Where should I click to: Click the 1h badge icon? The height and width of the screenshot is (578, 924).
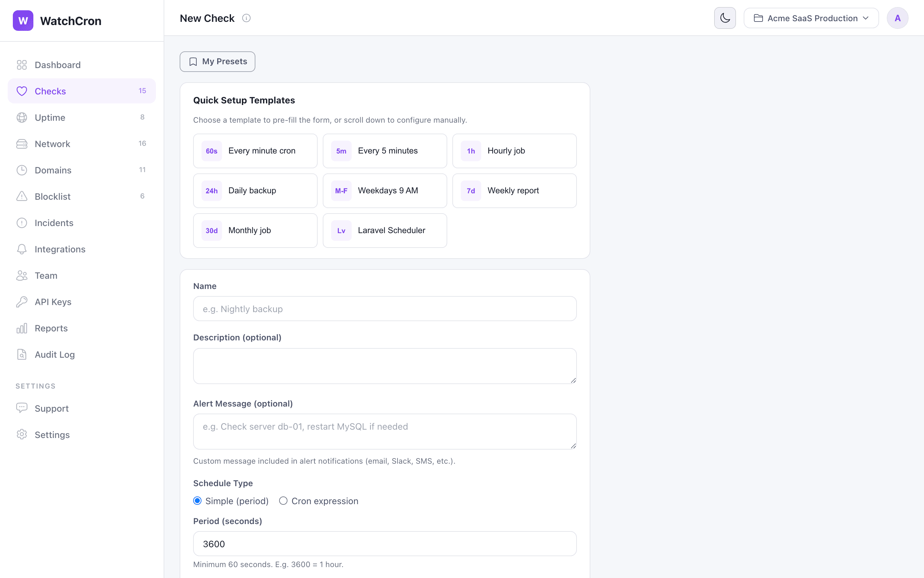click(x=471, y=151)
